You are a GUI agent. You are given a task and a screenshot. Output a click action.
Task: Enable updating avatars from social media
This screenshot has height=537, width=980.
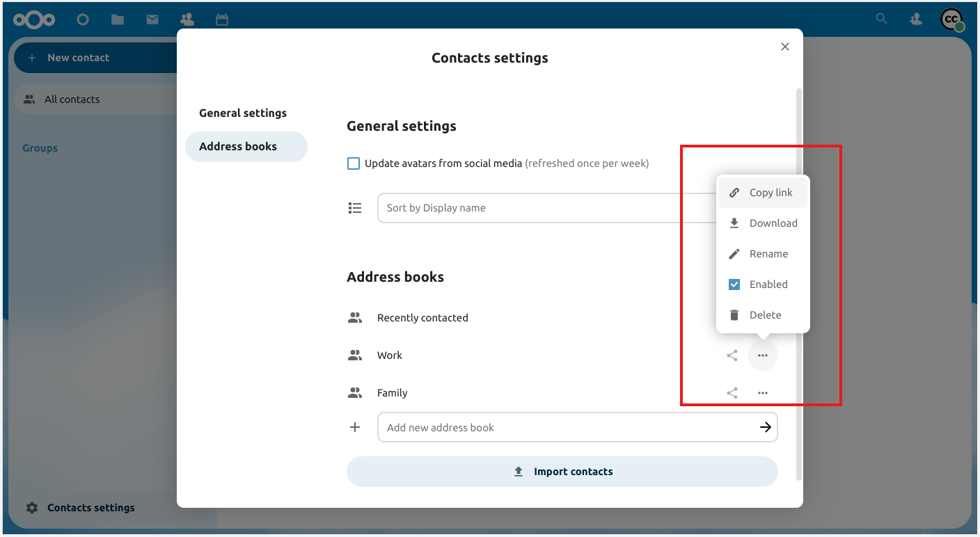[x=354, y=163]
